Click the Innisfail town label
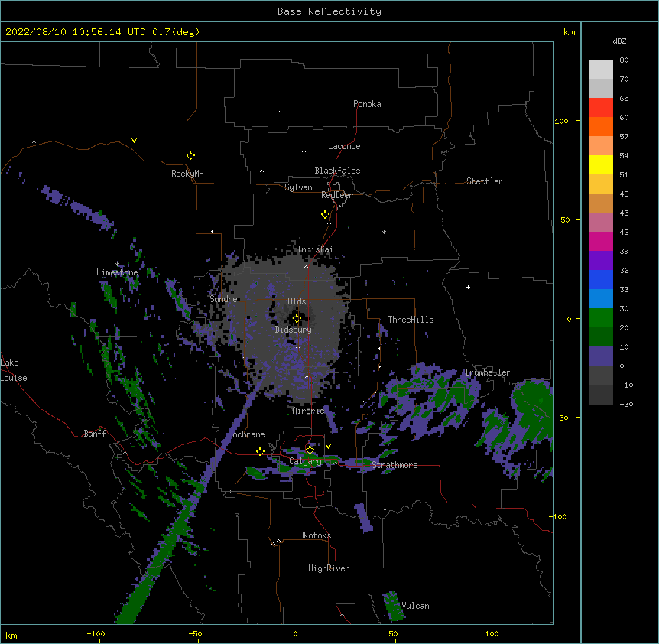The height and width of the screenshot is (644, 659). 317,249
